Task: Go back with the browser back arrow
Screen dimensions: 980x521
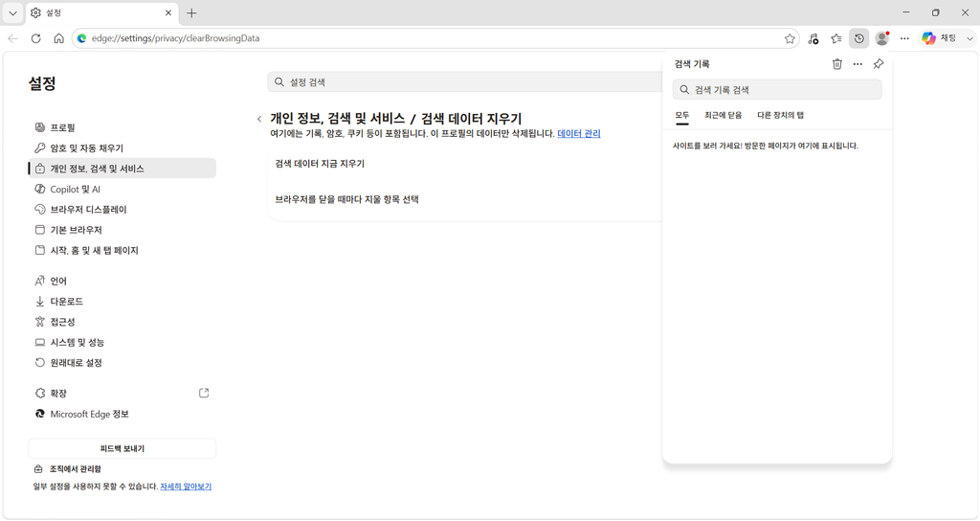Action: (13, 38)
